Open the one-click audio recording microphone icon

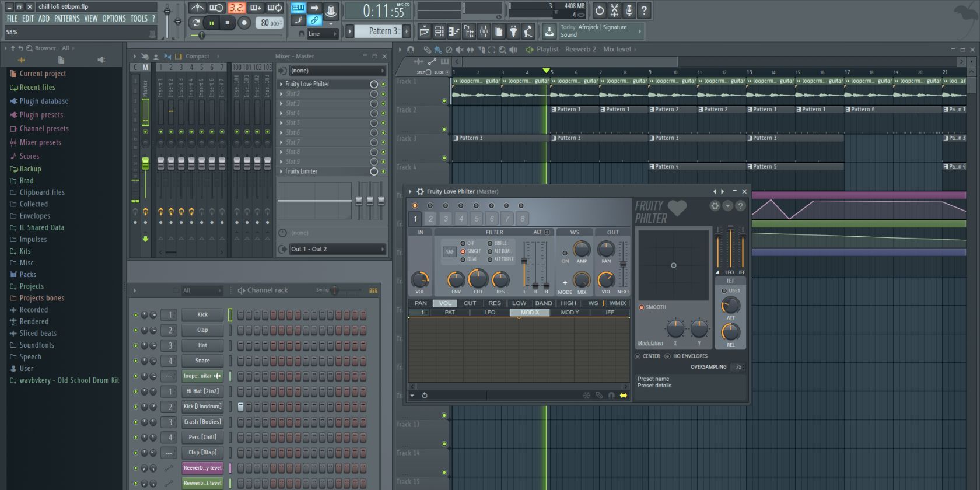click(x=629, y=10)
